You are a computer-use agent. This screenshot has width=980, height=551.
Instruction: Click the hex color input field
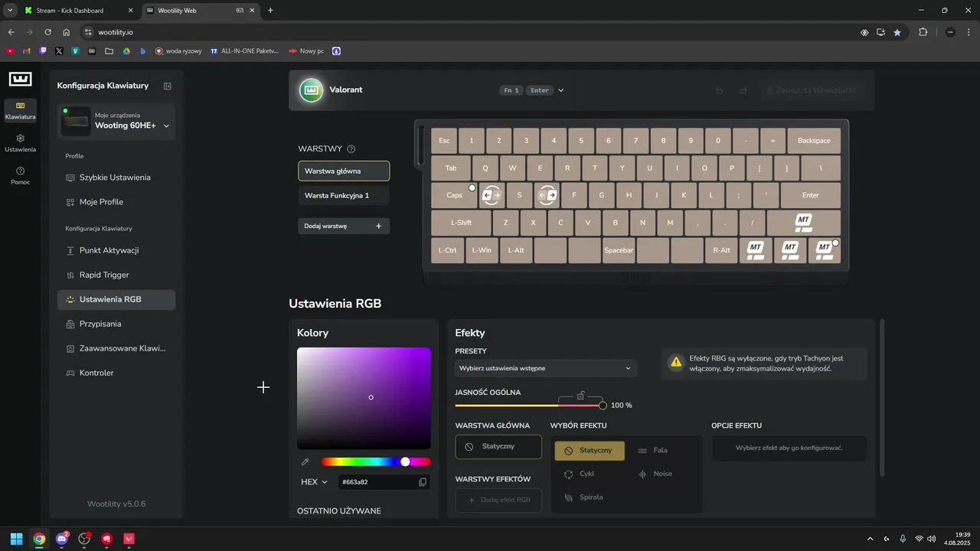click(378, 482)
